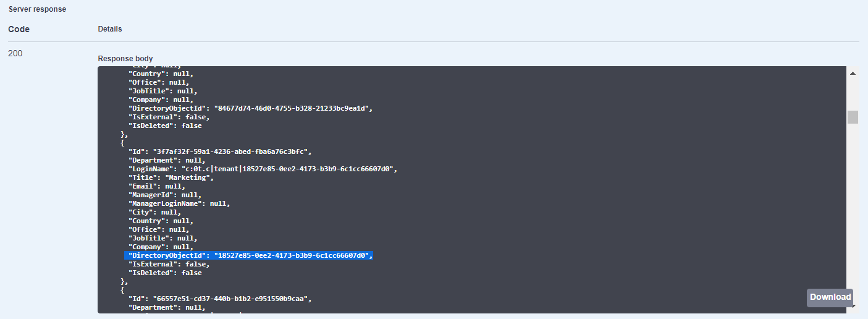Click the LoginName c:0t.c|tenant line
This screenshot has height=319, width=868.
[x=262, y=169]
